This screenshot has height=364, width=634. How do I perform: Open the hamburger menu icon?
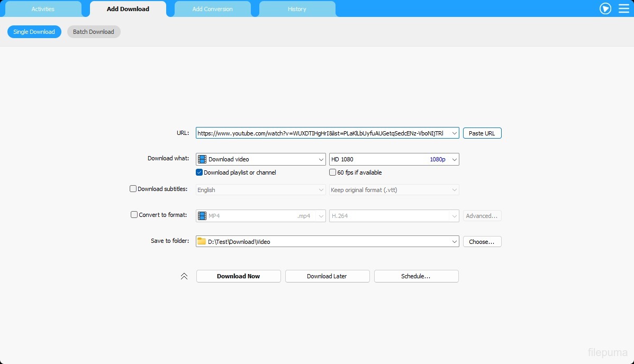(x=624, y=8)
